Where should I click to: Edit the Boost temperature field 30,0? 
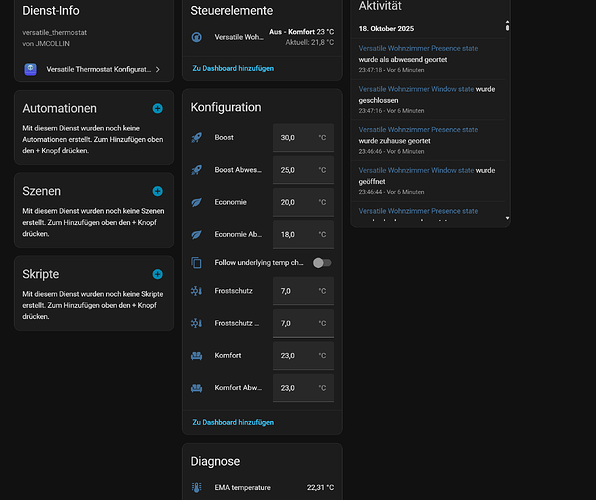tap(303, 138)
